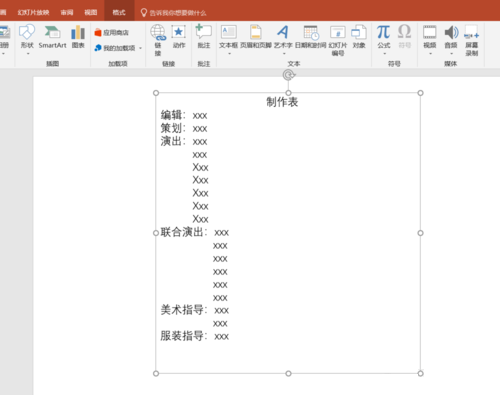500x395 pixels.
Task: Click the 策划: xxx line
Action: pos(184,128)
